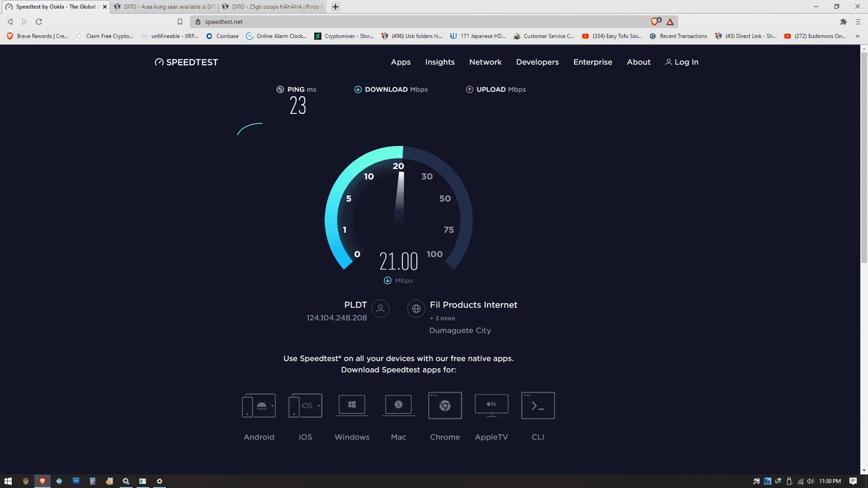The image size is (868, 488).
Task: Open the Recent Transactions bookmark
Action: tap(678, 36)
